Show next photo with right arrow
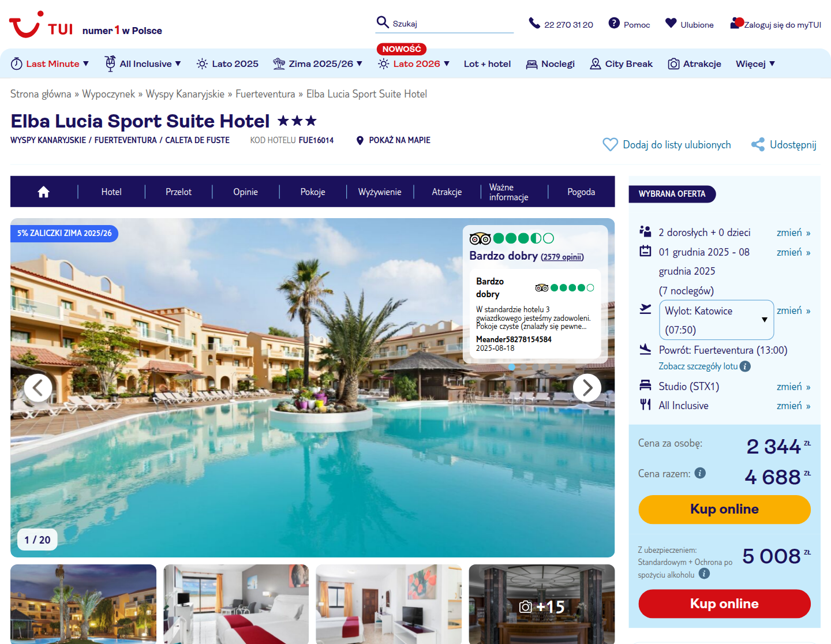 pos(587,388)
